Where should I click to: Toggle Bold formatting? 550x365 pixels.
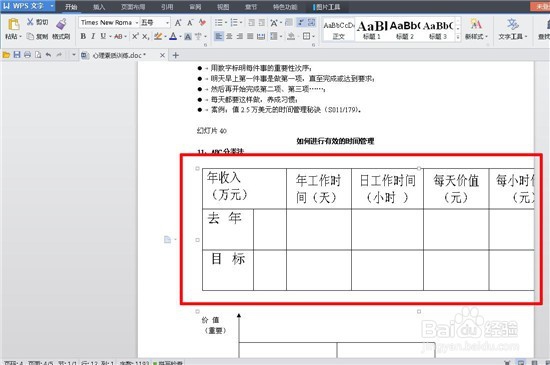point(83,36)
